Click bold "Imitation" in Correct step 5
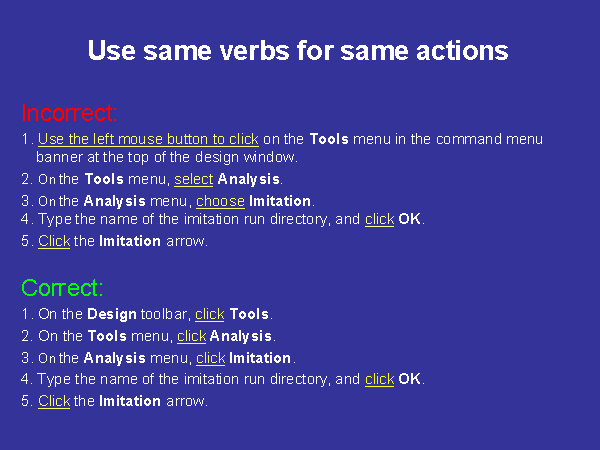 click(x=130, y=401)
